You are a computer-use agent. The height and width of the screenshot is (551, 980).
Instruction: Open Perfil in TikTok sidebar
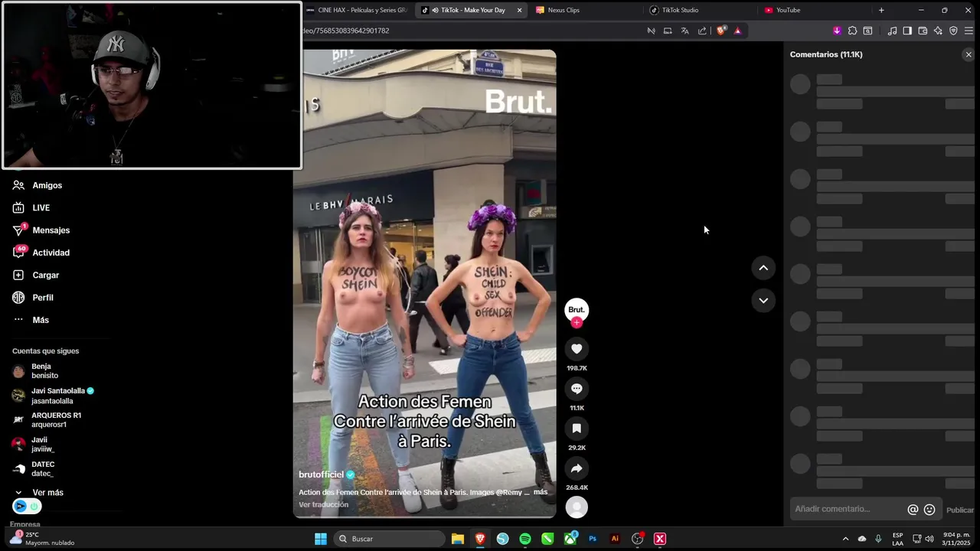click(x=33, y=297)
